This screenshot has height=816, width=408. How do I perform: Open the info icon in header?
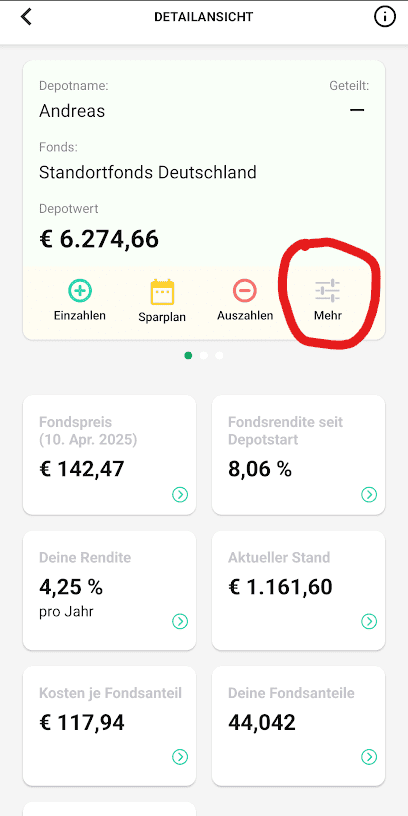[385, 17]
